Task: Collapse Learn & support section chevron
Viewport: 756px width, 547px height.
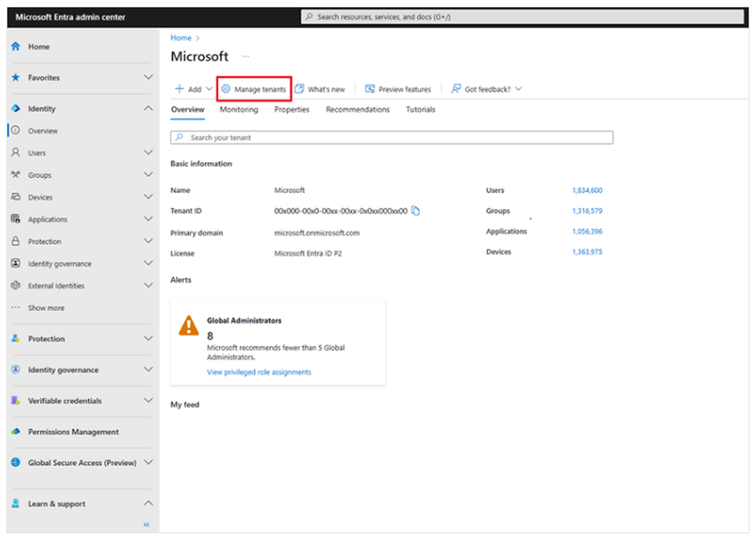Action: (x=149, y=503)
